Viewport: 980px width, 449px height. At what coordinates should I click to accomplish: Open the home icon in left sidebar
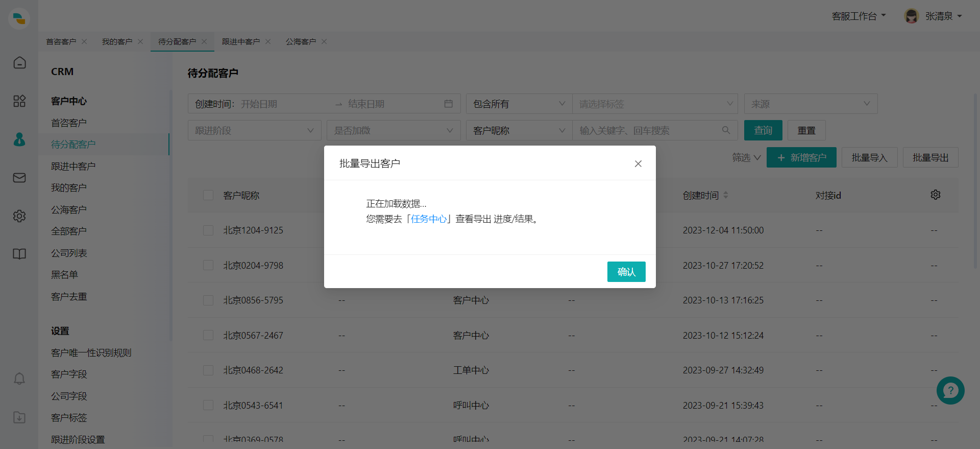(x=19, y=62)
